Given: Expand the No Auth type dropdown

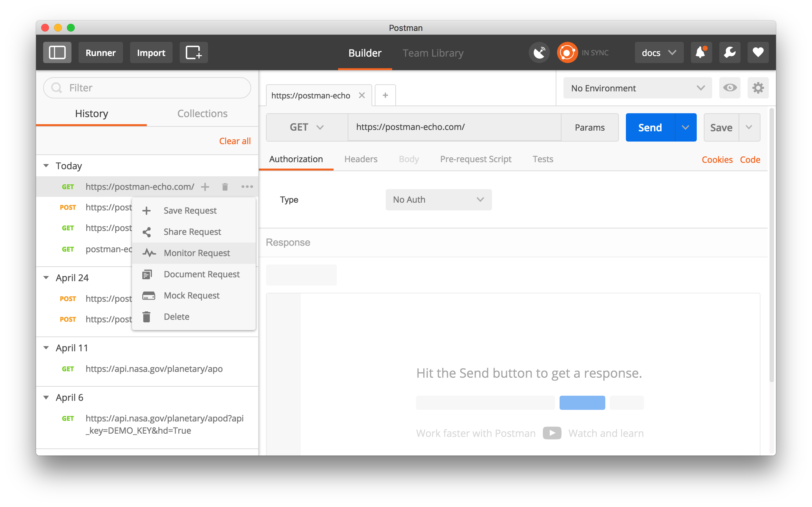Looking at the screenshot, I should coord(438,200).
